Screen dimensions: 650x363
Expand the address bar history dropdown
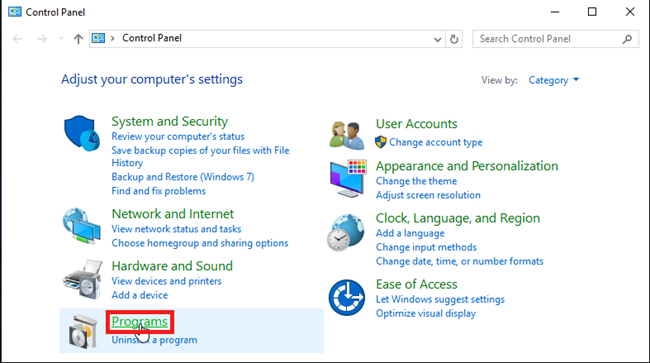pyautogui.click(x=437, y=39)
